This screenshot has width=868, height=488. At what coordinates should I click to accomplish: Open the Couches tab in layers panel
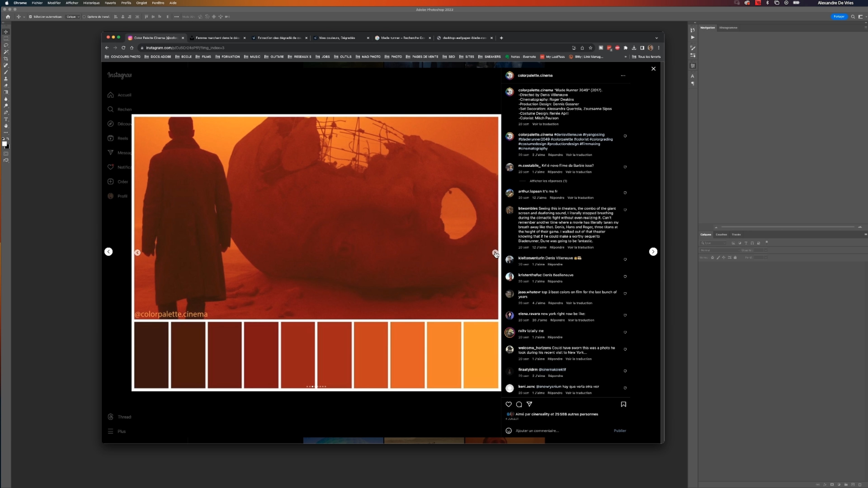tap(721, 235)
